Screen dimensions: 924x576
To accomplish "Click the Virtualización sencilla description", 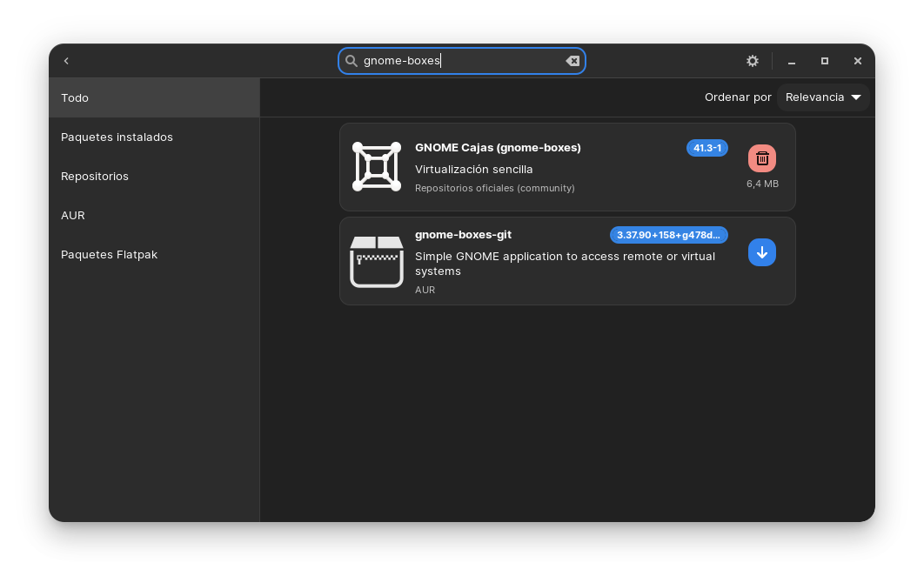I will [x=474, y=169].
